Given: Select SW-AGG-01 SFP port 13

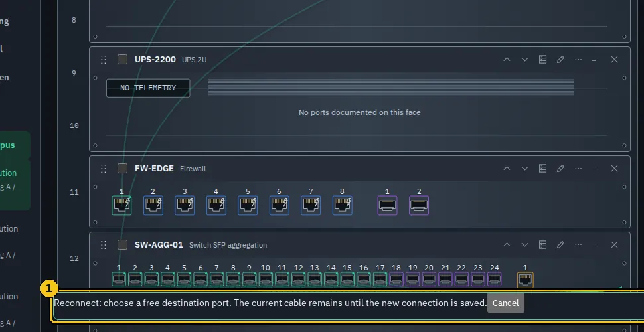Looking at the screenshot, I should tap(315, 279).
